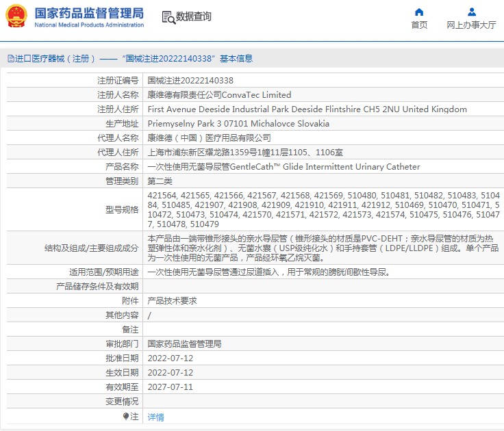Click the lightbulb icon next to 注
Screen dimensions: 504x431
pyautogui.click(x=126, y=416)
